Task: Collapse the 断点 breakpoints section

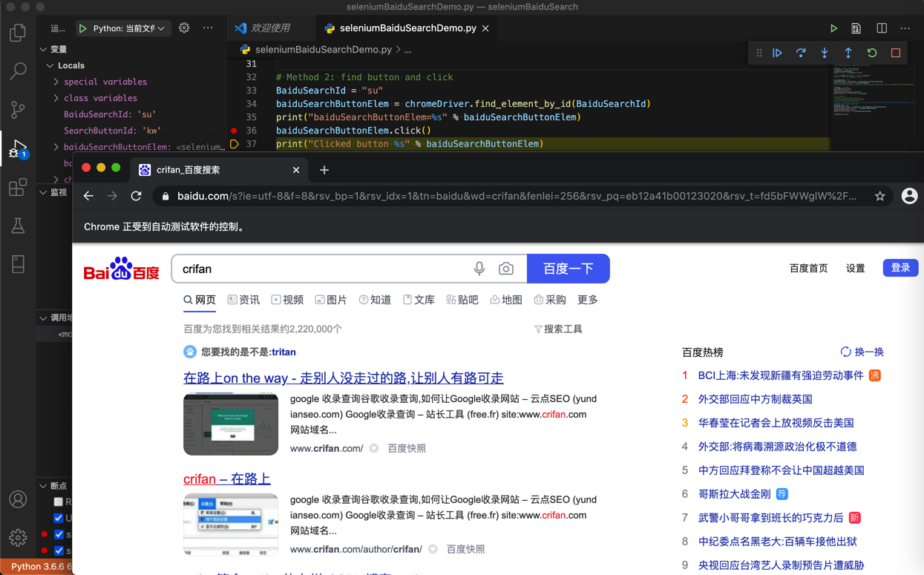Action: [x=53, y=486]
